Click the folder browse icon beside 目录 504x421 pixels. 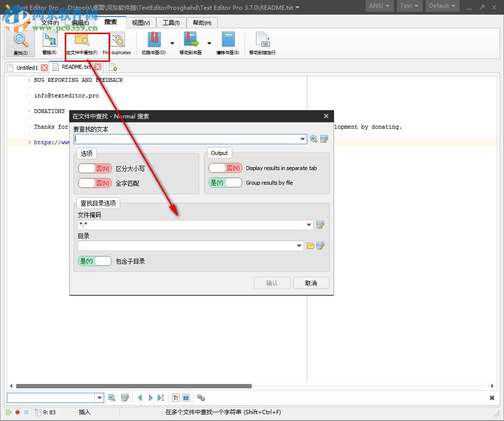[311, 246]
